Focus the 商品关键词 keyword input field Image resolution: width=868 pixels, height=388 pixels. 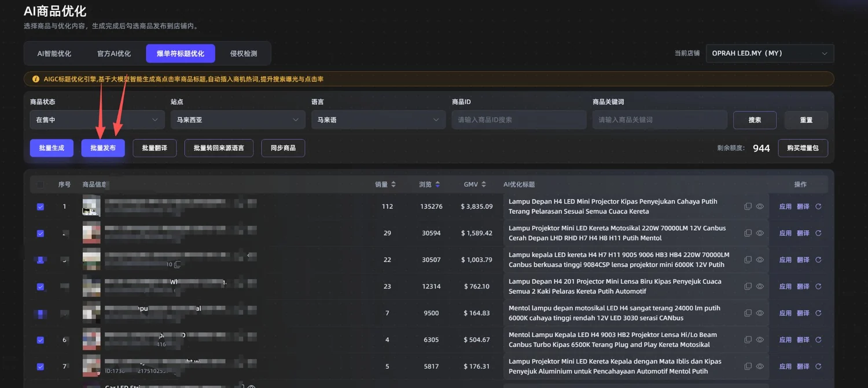click(660, 120)
